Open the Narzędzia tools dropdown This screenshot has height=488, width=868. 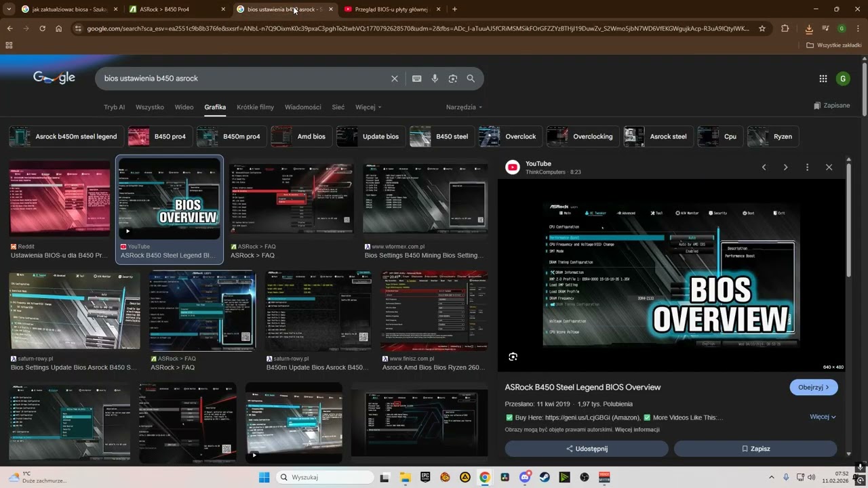(464, 107)
